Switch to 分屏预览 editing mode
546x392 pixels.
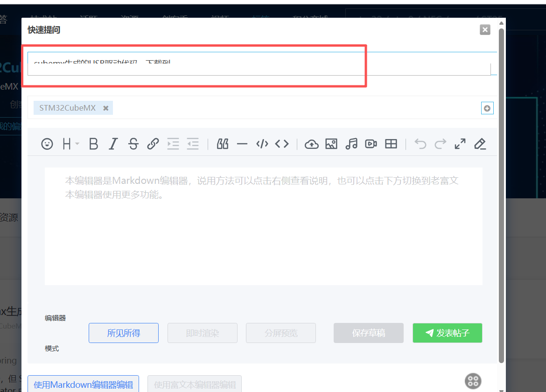point(281,333)
